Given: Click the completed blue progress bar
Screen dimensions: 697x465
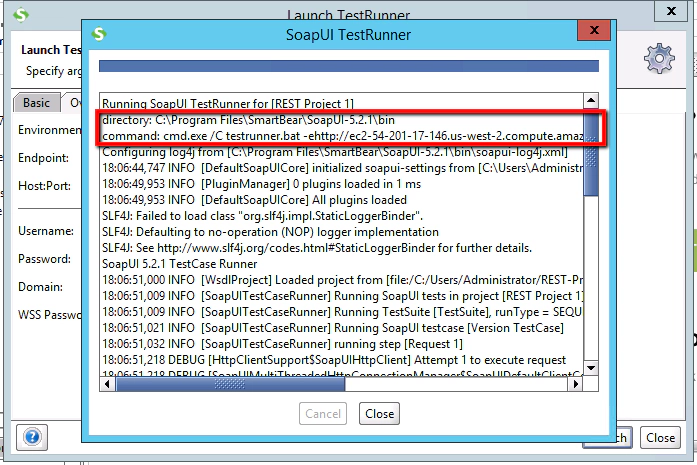Looking at the screenshot, I should pyautogui.click(x=348, y=66).
